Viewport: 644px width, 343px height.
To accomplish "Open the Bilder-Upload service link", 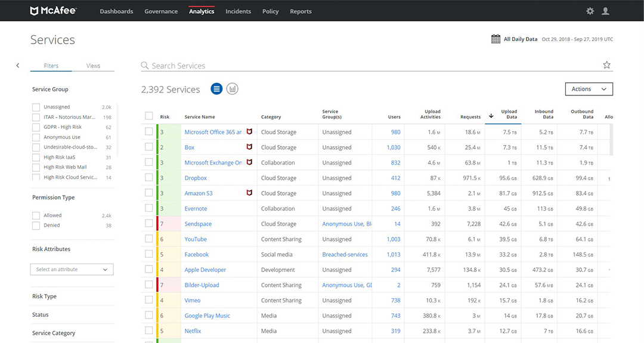I will (202, 285).
